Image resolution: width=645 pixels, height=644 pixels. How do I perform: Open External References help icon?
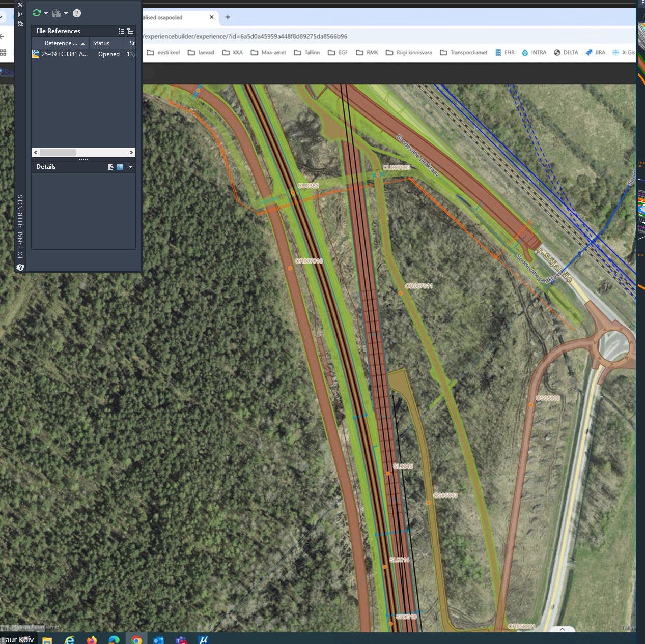pyautogui.click(x=77, y=13)
